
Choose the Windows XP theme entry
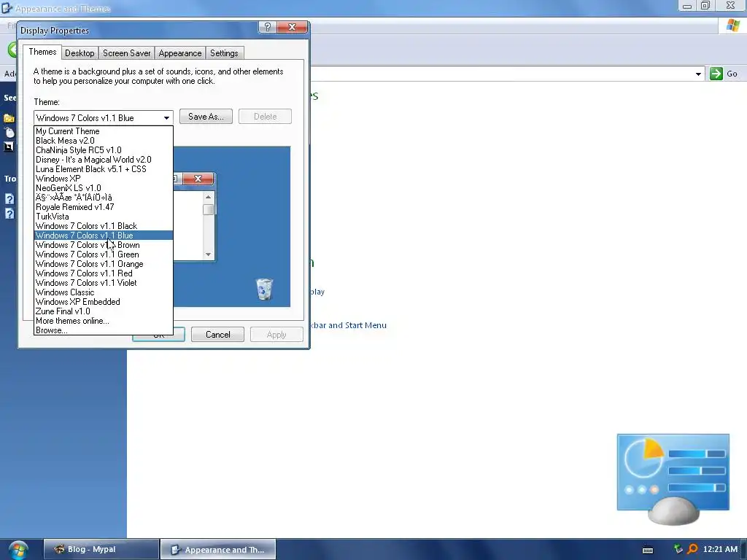[x=104, y=179]
